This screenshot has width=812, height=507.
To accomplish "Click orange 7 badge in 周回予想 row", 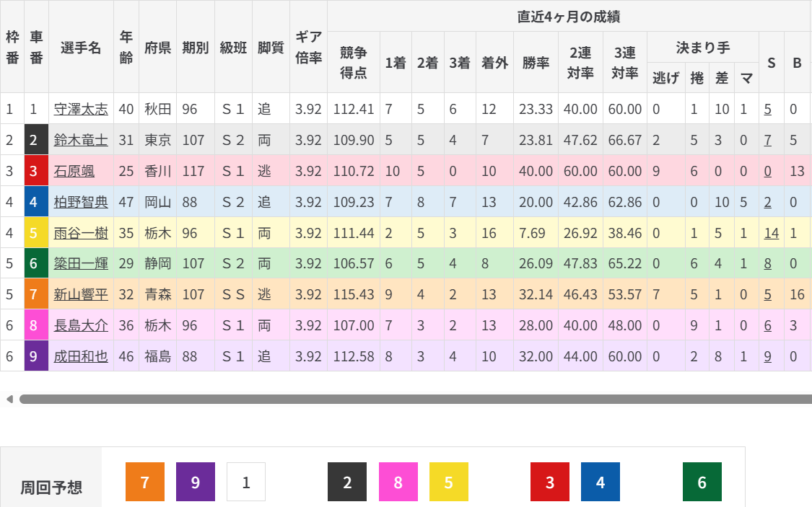I will point(144,482).
